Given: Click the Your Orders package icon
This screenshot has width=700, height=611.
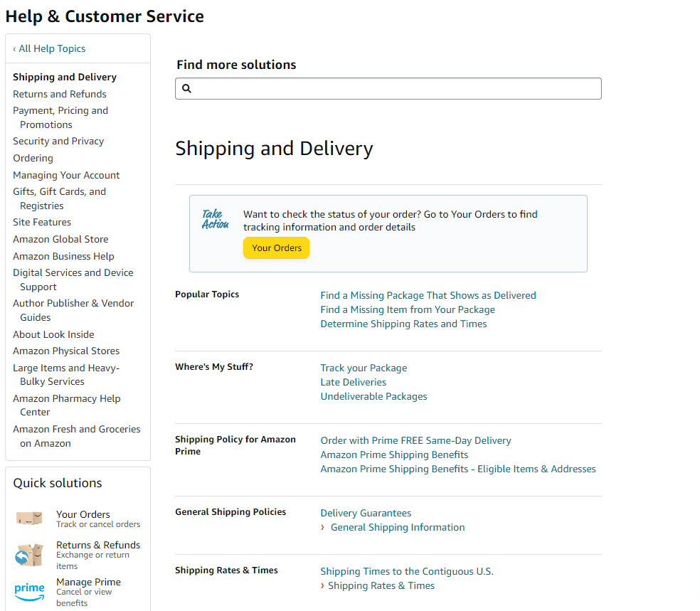Looking at the screenshot, I should click(30, 519).
